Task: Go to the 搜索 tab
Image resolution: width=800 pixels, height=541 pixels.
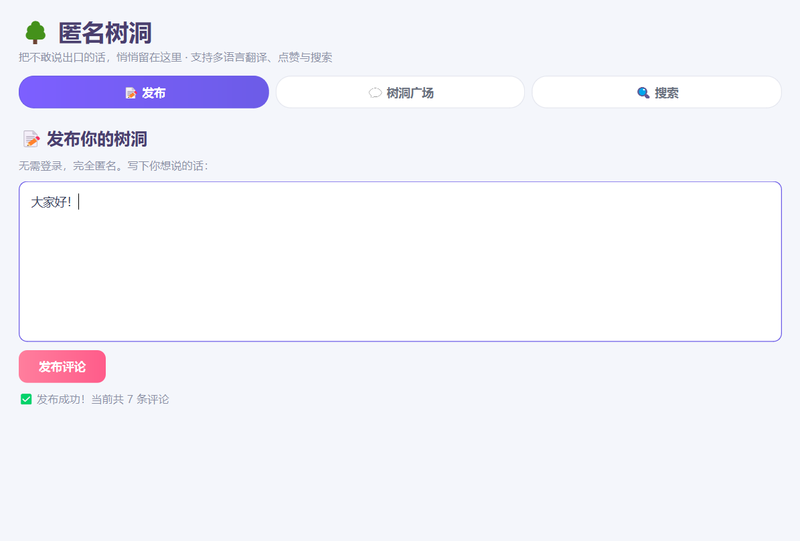Action: click(x=657, y=92)
